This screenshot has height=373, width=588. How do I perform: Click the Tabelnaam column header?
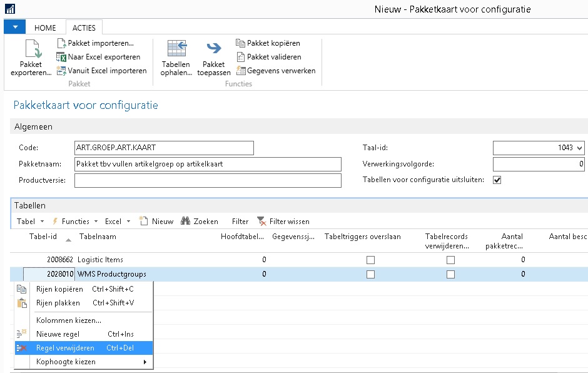click(98, 237)
